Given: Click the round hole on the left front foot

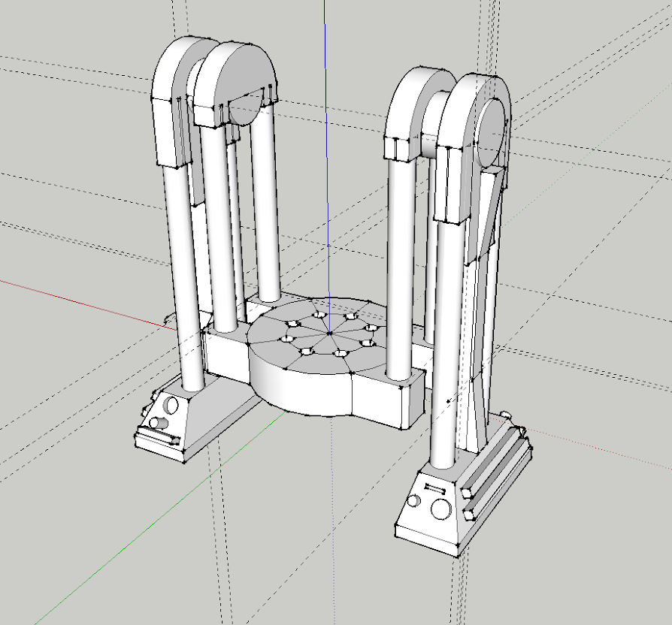Looking at the screenshot, I should point(171,406).
